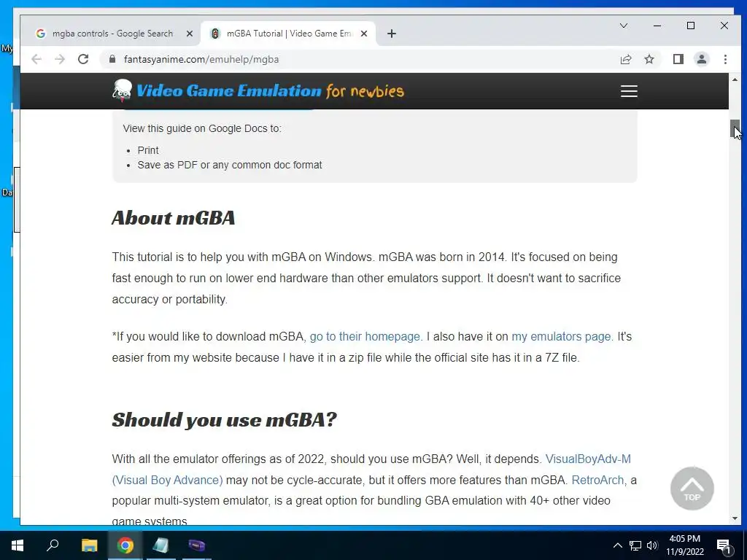Click 'View this guide on Google Docs to:' text
Image resolution: width=747 pixels, height=560 pixels.
(202, 128)
